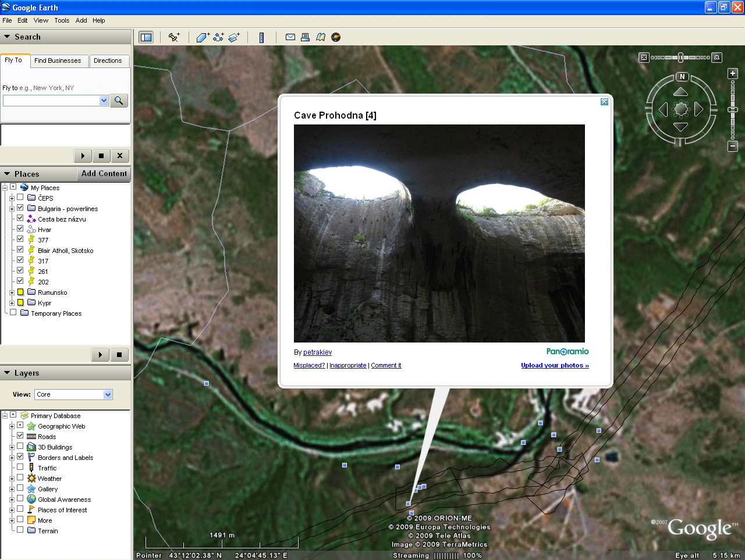Image resolution: width=745 pixels, height=560 pixels.
Task: Click the Print icon in toolbar
Action: [x=305, y=37]
